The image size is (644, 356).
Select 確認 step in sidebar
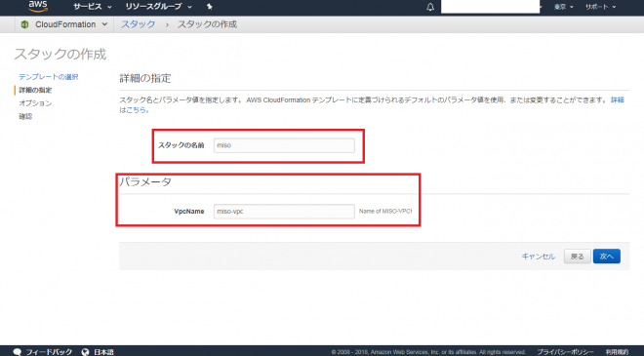(25, 116)
